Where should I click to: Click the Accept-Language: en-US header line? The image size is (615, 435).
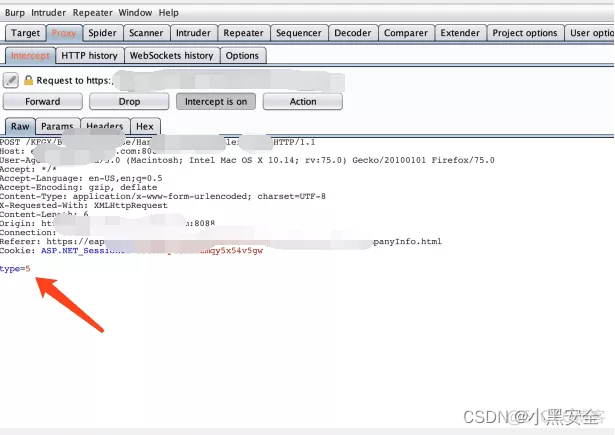81,178
